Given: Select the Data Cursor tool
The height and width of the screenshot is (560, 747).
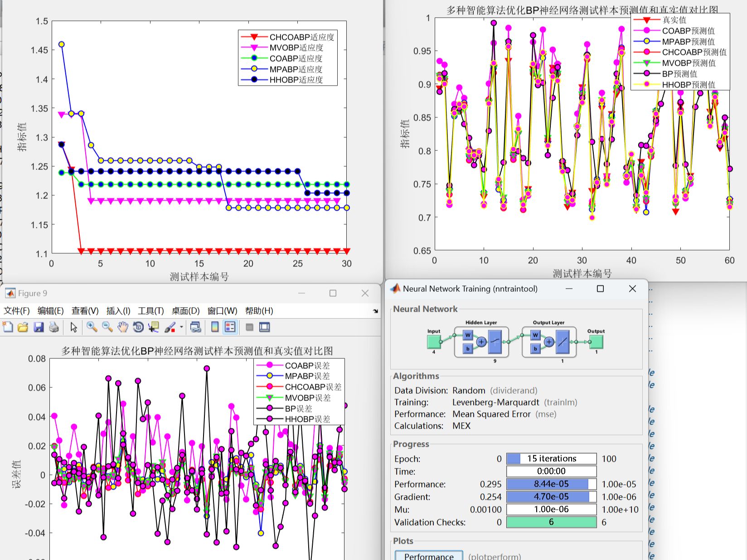Looking at the screenshot, I should [x=154, y=327].
